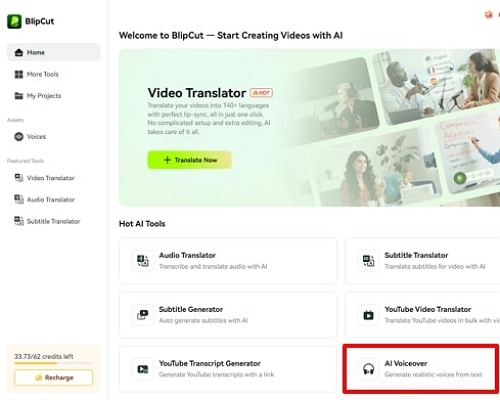
Task: Click the Video Translator banner description paragraph
Action: tap(209, 118)
